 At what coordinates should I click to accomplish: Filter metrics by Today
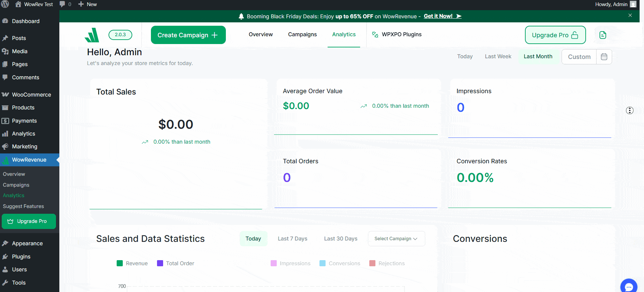pos(465,57)
